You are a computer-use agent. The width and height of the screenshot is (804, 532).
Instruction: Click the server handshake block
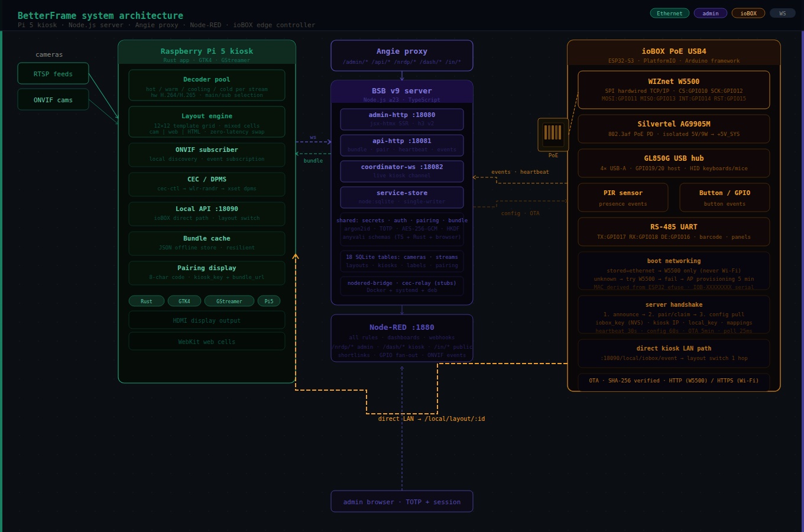(x=674, y=315)
